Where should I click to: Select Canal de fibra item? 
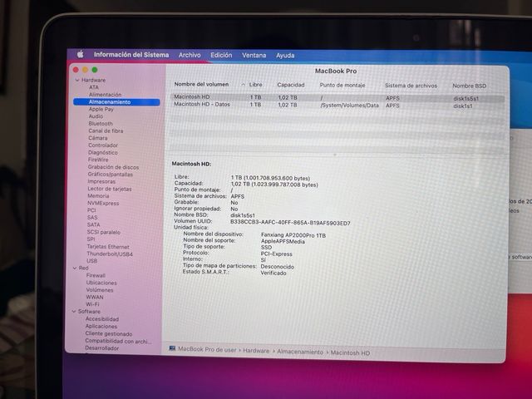coord(106,131)
